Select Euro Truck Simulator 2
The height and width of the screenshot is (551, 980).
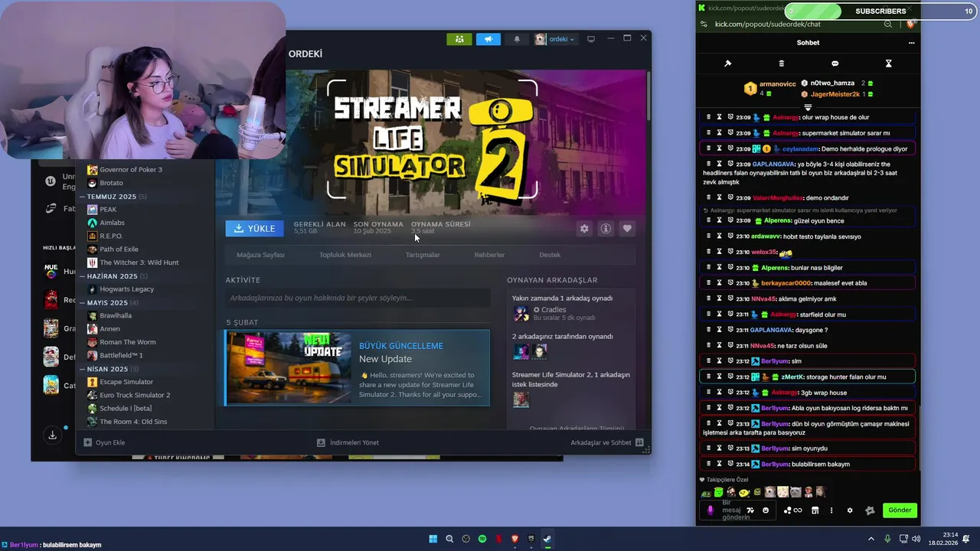[x=135, y=395]
